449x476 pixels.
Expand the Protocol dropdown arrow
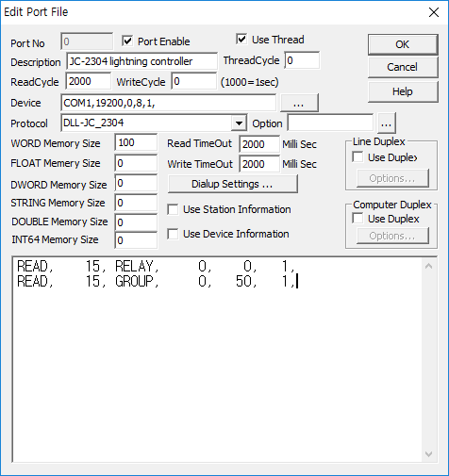point(239,123)
